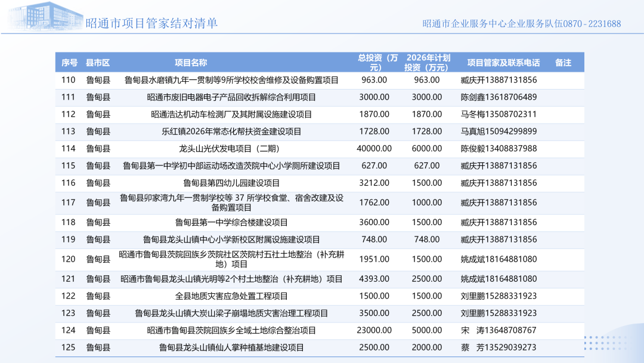Click contact 陈剑鑫13618706489

(499, 97)
